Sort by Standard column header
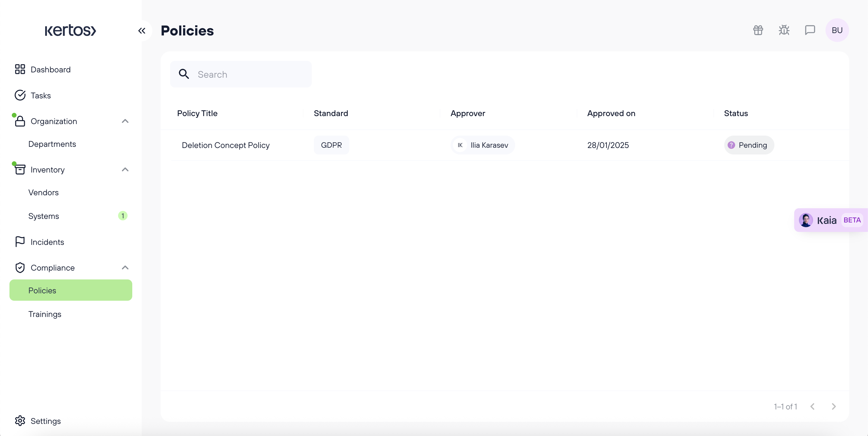The image size is (868, 436). (x=331, y=113)
